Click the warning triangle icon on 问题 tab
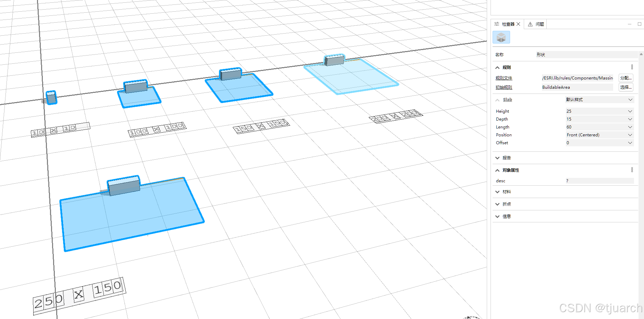Viewport: 644px width, 319px height. point(530,24)
